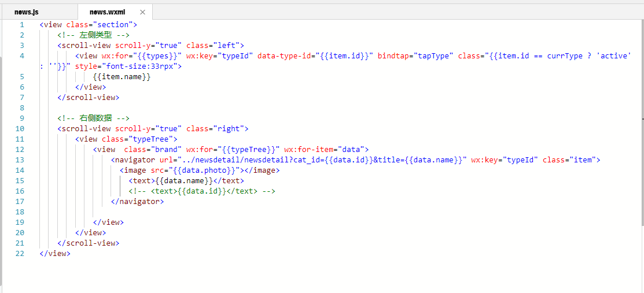
Task: Click line number 22 in the gutter
Action: tap(20, 253)
